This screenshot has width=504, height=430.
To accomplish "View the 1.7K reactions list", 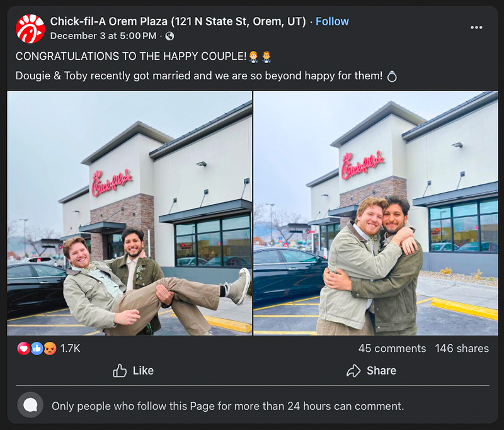I will pyautogui.click(x=70, y=348).
